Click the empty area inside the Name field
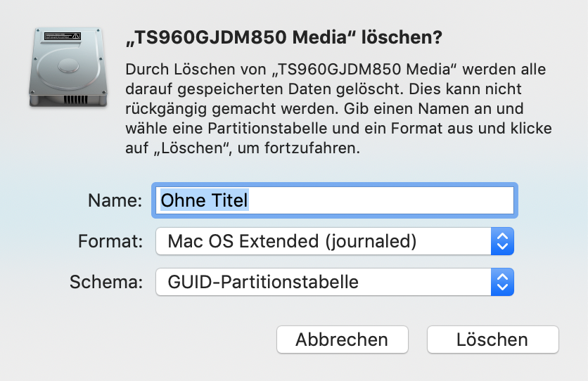Viewport: 588px width, 381px height. (x=381, y=200)
